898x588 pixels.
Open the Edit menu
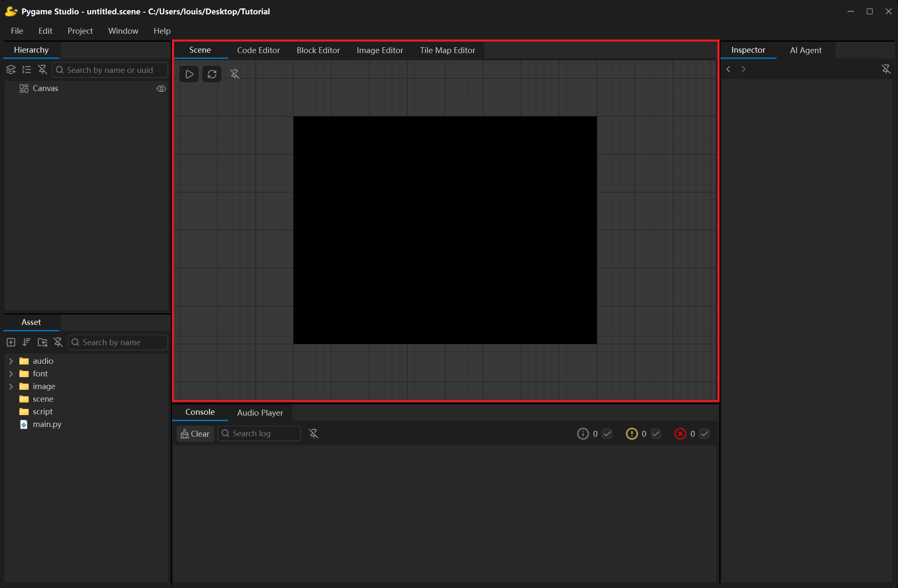45,31
